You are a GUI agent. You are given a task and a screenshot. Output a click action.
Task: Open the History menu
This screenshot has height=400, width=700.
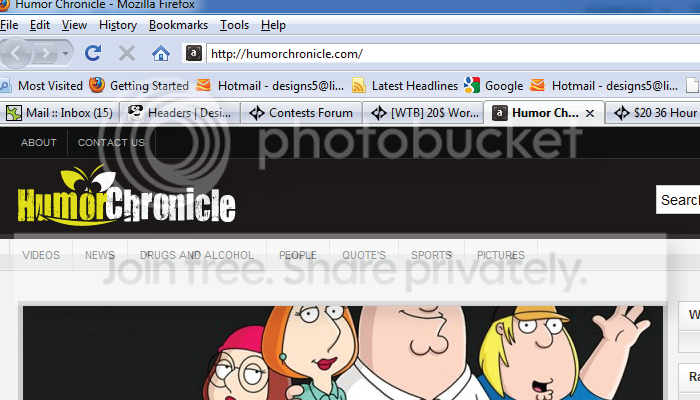pyautogui.click(x=118, y=25)
